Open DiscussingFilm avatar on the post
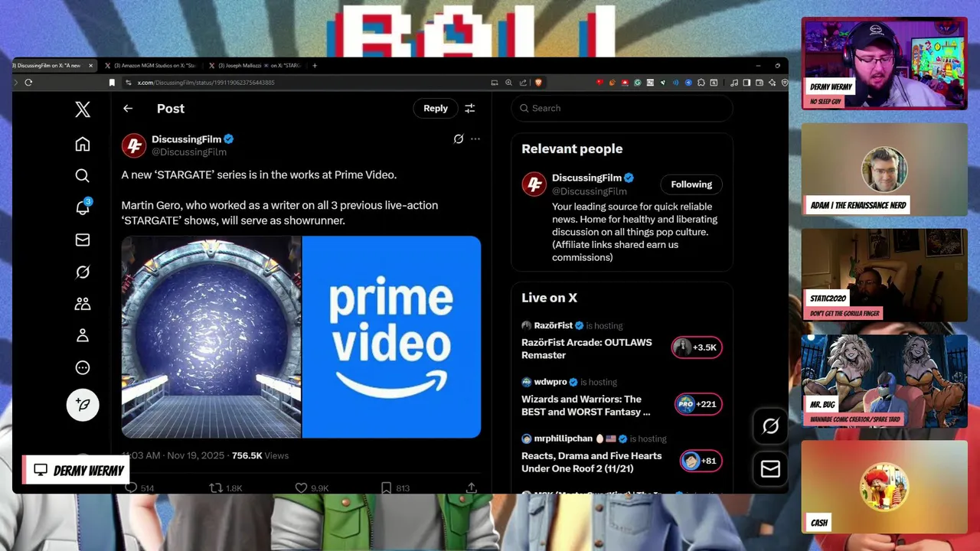The width and height of the screenshot is (980, 551). point(133,145)
